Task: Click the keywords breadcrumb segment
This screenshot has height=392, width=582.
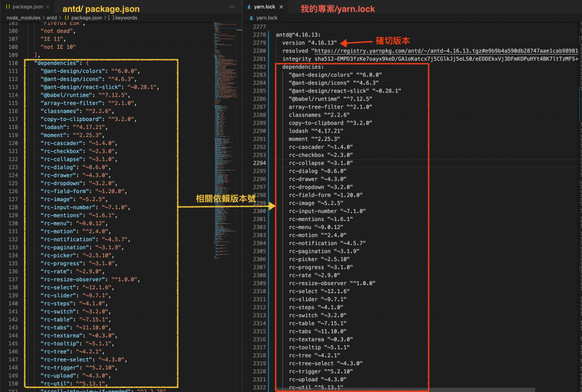Action: coord(126,18)
